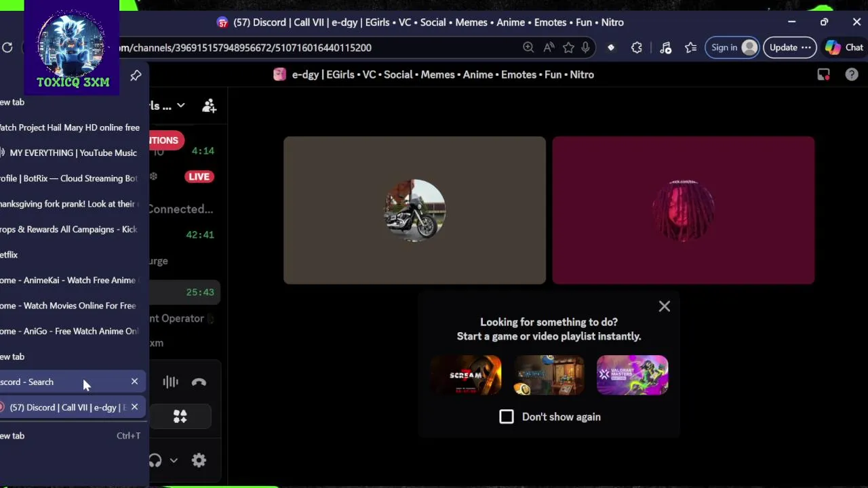
Task: Open the browser Extensions puzzle icon
Action: [x=637, y=47]
